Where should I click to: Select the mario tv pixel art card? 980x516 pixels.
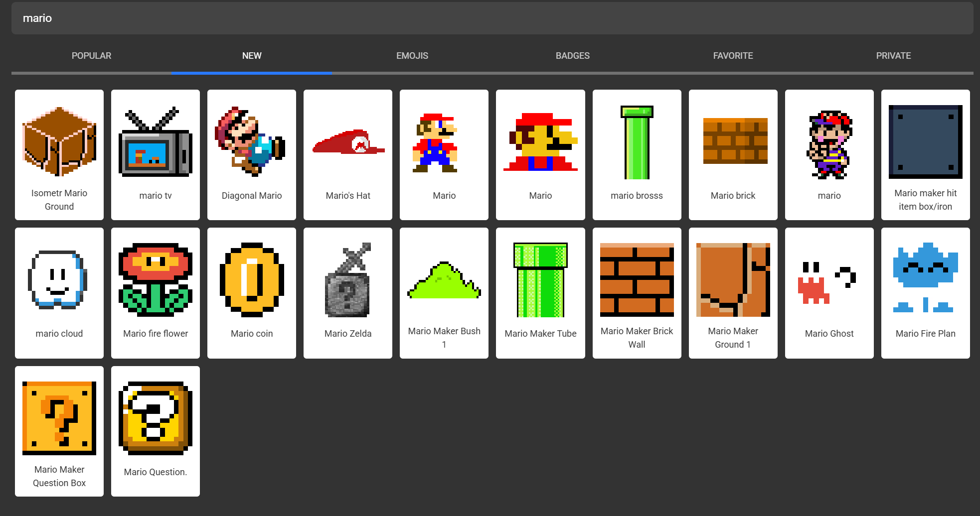(156, 155)
